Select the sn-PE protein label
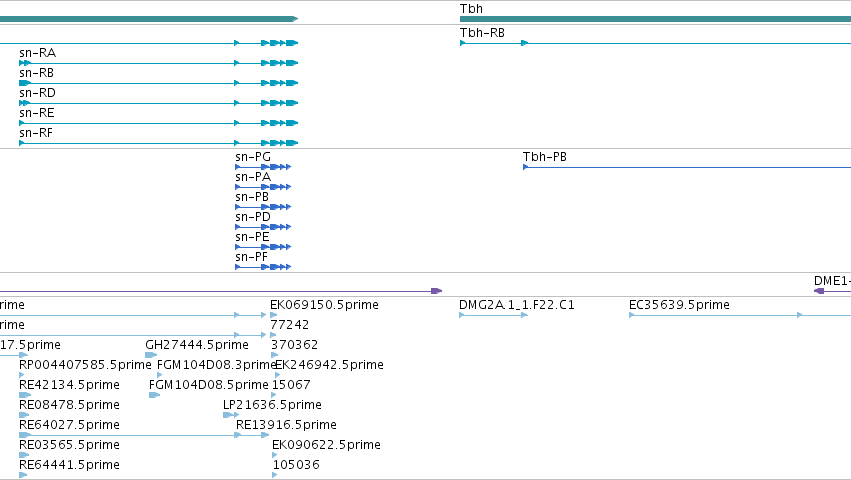This screenshot has height=480, width=851. (252, 237)
